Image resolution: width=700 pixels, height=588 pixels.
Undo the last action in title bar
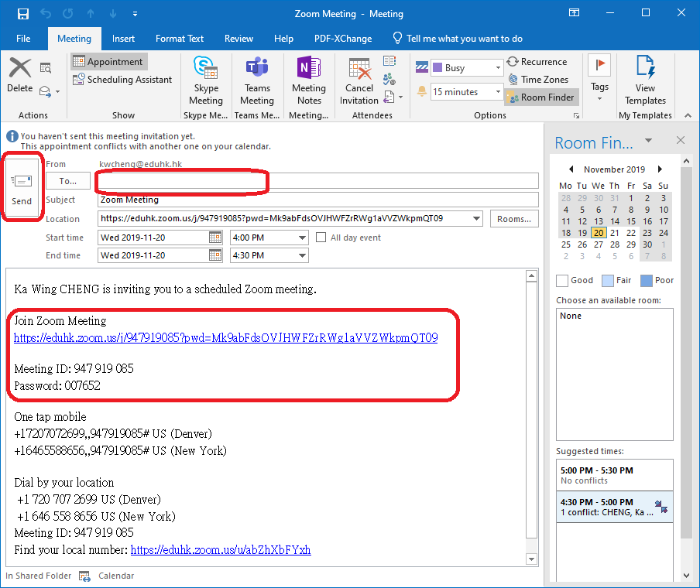click(x=46, y=13)
